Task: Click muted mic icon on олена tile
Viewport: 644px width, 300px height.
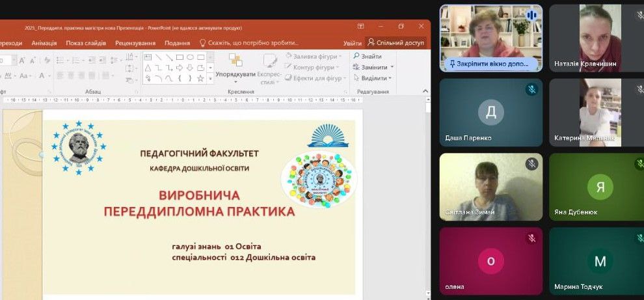Action: [531, 238]
